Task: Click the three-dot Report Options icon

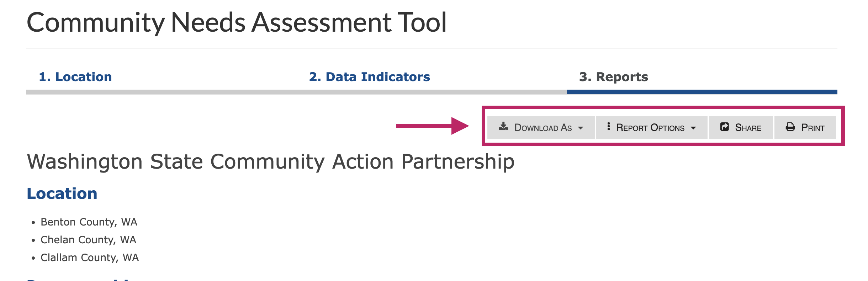Action: point(609,127)
